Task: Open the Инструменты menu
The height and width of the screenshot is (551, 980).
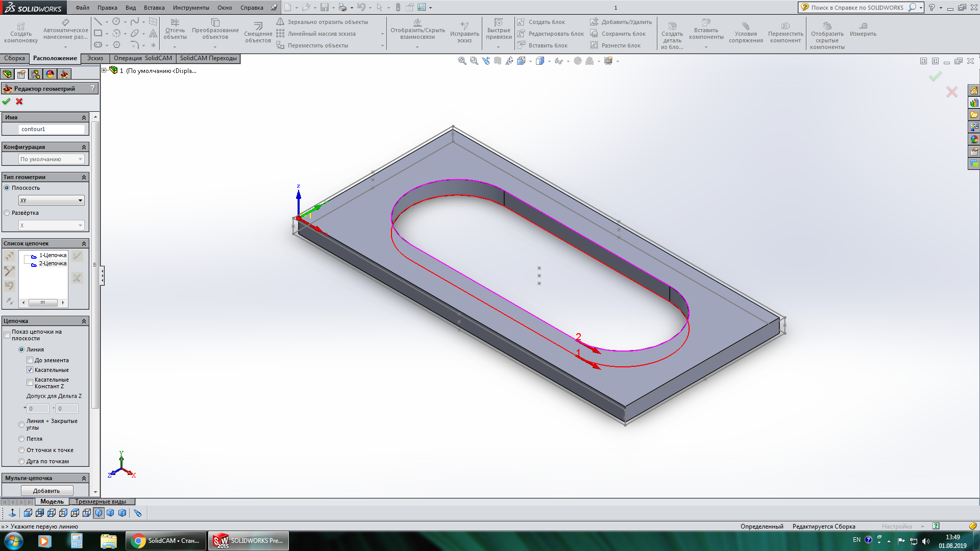Action: [190, 8]
